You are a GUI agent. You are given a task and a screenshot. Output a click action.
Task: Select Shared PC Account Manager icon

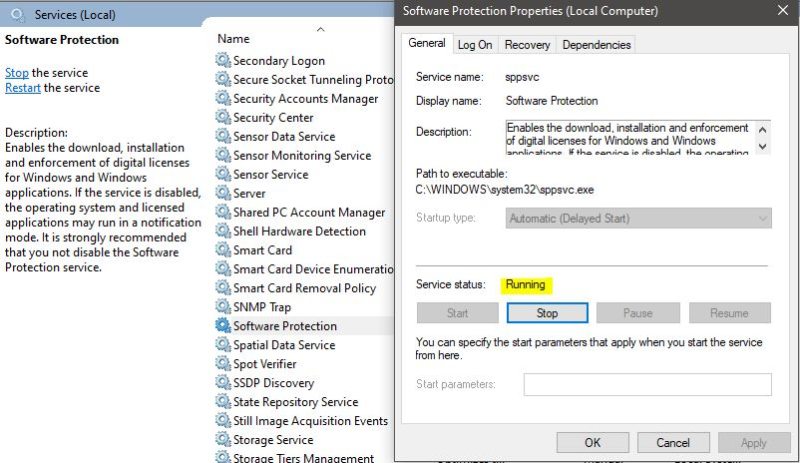pyautogui.click(x=223, y=211)
